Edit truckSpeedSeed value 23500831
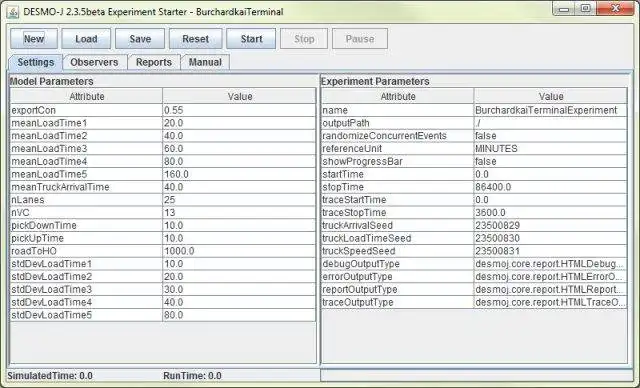The image size is (640, 388). (551, 251)
